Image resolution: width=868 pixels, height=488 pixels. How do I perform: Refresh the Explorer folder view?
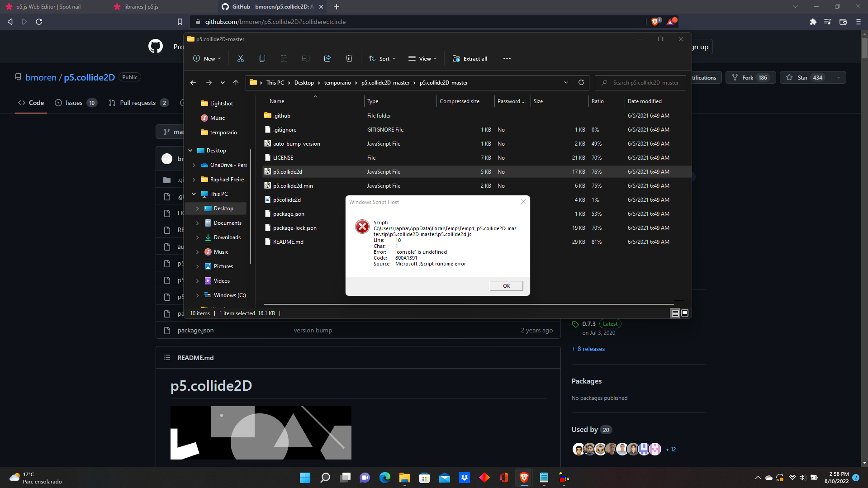tap(581, 82)
